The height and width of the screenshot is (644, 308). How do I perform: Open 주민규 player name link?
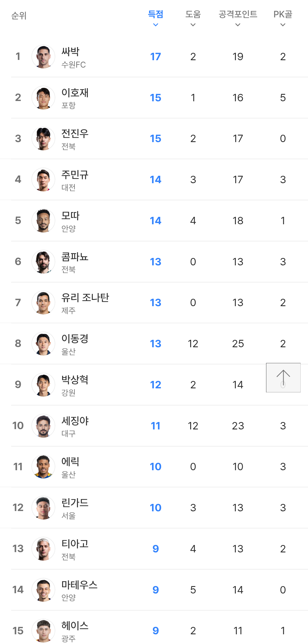click(x=75, y=175)
